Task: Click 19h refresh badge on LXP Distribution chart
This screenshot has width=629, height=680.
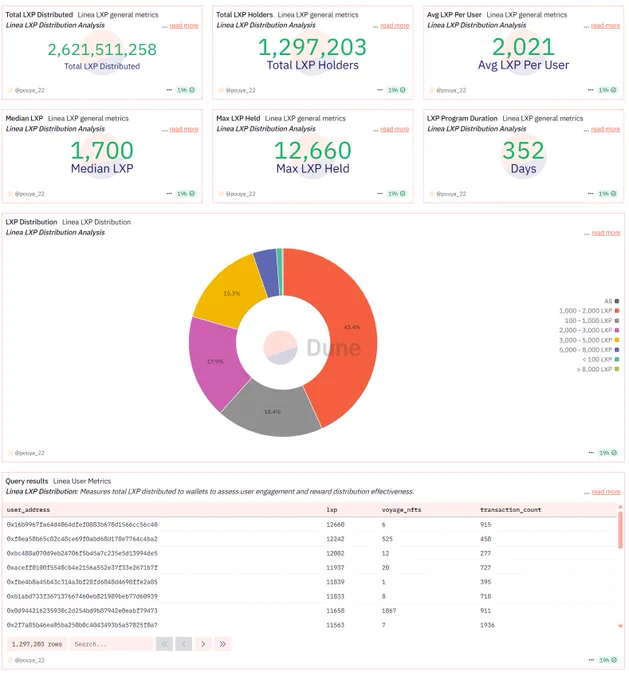Action: click(608, 453)
